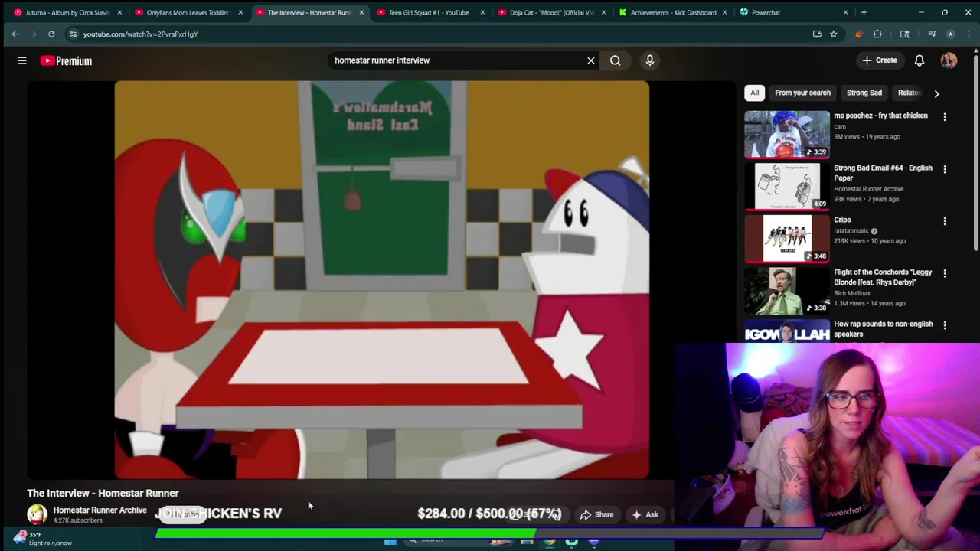Image resolution: width=980 pixels, height=551 pixels.
Task: Click the install app icon in address bar
Action: [x=817, y=34]
